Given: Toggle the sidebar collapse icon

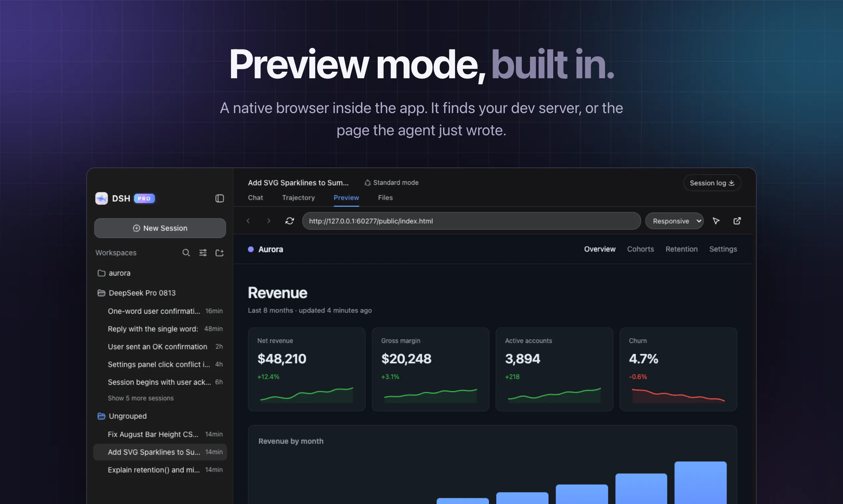Looking at the screenshot, I should [x=220, y=198].
